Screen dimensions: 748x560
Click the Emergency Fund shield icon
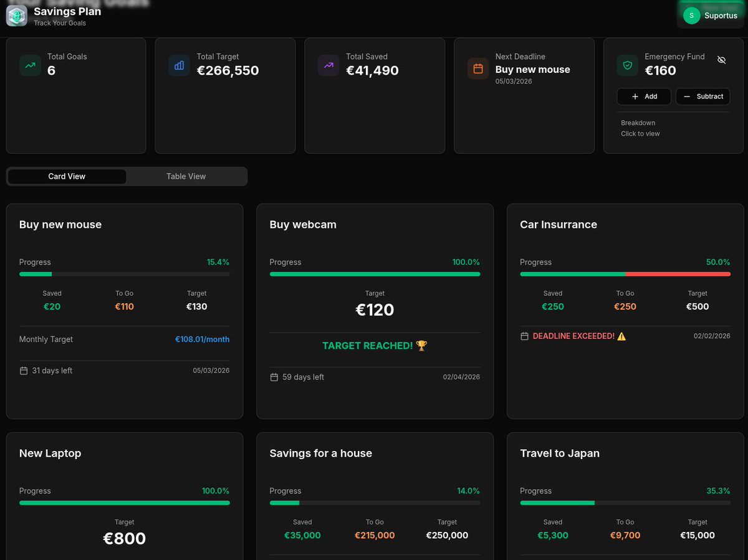click(x=628, y=65)
